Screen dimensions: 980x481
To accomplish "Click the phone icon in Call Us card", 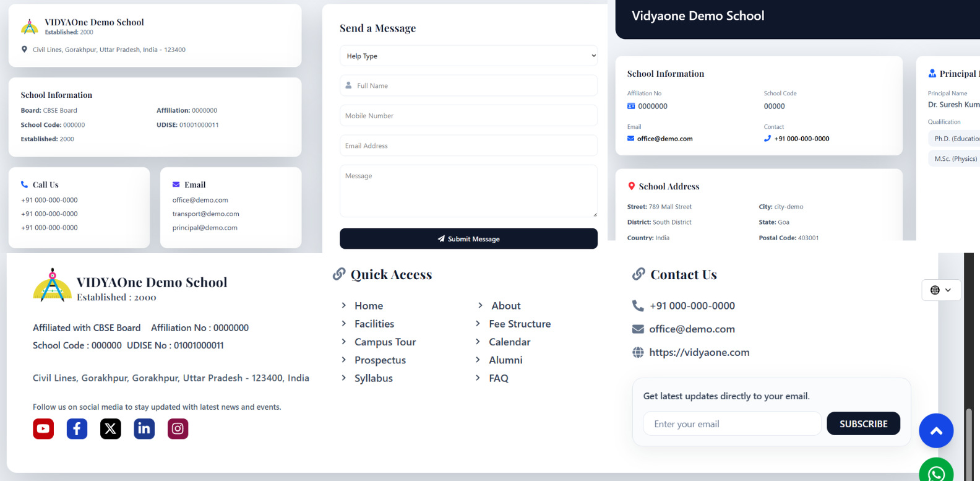I will [x=24, y=184].
